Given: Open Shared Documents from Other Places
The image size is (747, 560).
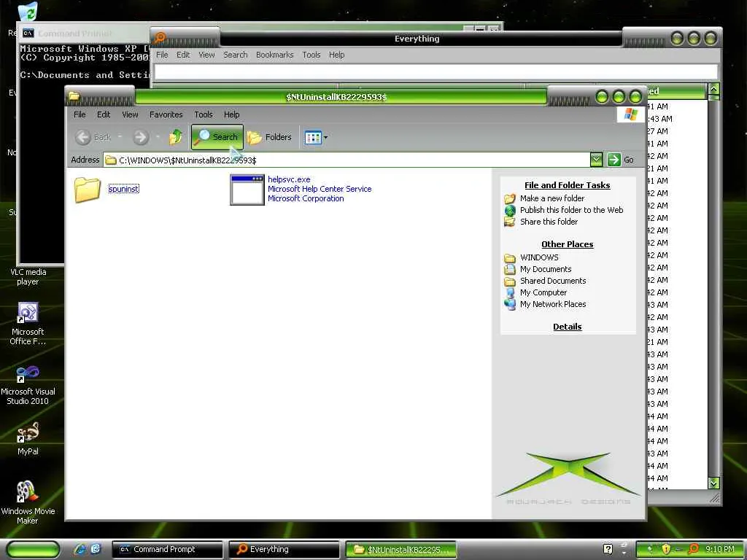Looking at the screenshot, I should pos(553,281).
